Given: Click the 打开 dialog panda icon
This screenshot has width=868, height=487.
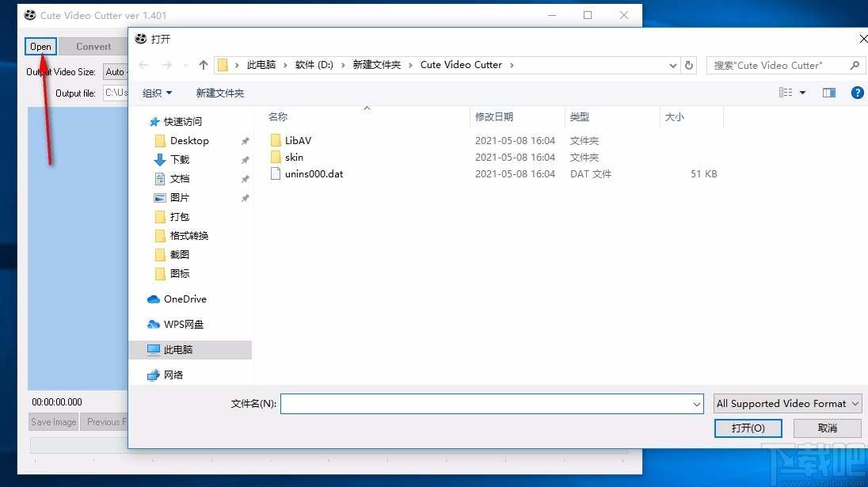Looking at the screenshot, I should point(141,39).
